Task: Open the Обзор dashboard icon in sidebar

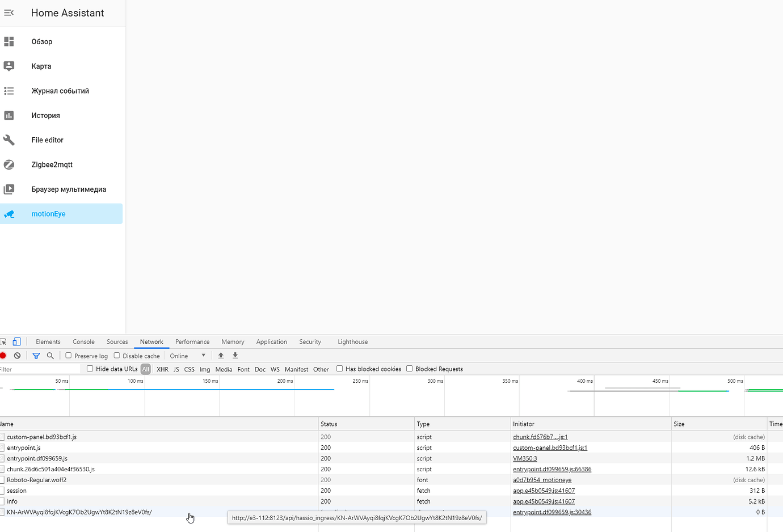Action: point(9,41)
